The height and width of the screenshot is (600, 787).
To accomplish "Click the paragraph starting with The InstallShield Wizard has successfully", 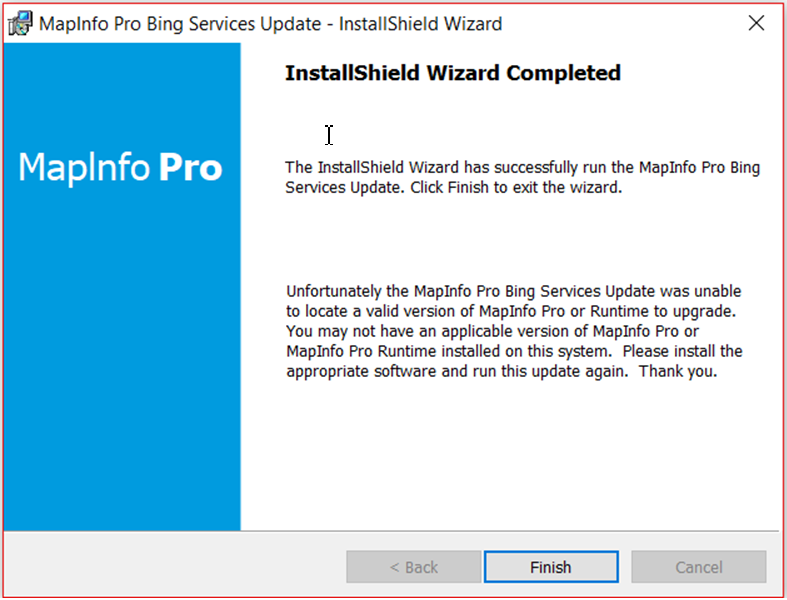I will tap(522, 177).
